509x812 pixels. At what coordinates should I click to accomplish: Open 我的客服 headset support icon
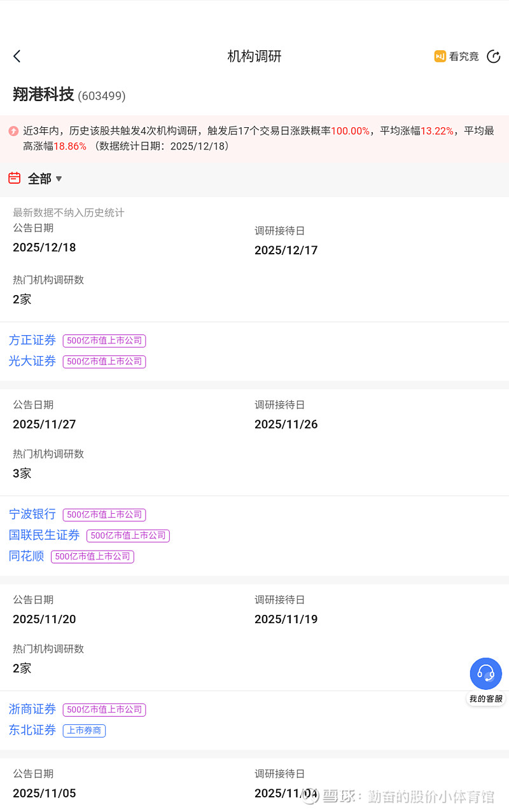pos(485,674)
